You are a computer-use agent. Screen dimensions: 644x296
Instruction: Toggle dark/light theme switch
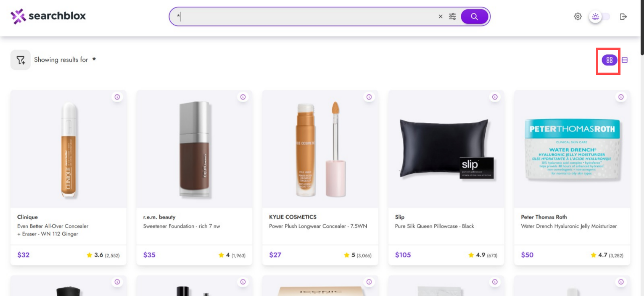tap(599, 17)
